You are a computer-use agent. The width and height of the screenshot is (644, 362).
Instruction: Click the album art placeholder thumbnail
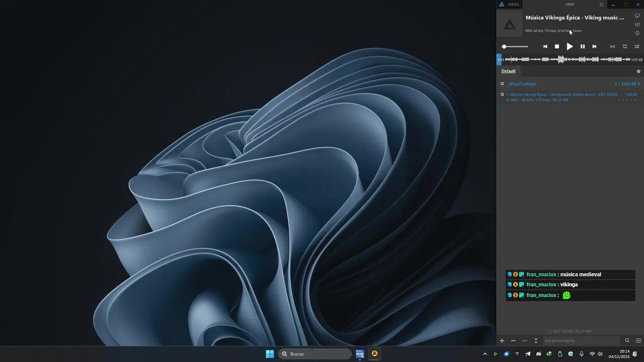(x=510, y=24)
